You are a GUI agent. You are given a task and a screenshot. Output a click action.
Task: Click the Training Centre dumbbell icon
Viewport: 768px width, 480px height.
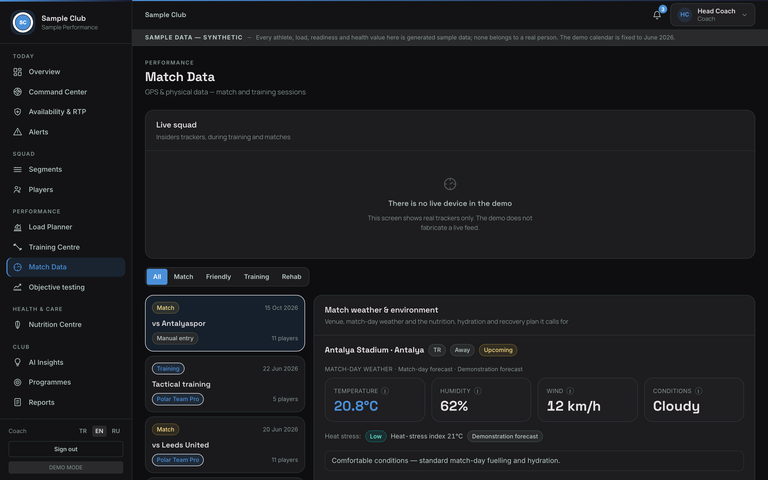pos(18,247)
